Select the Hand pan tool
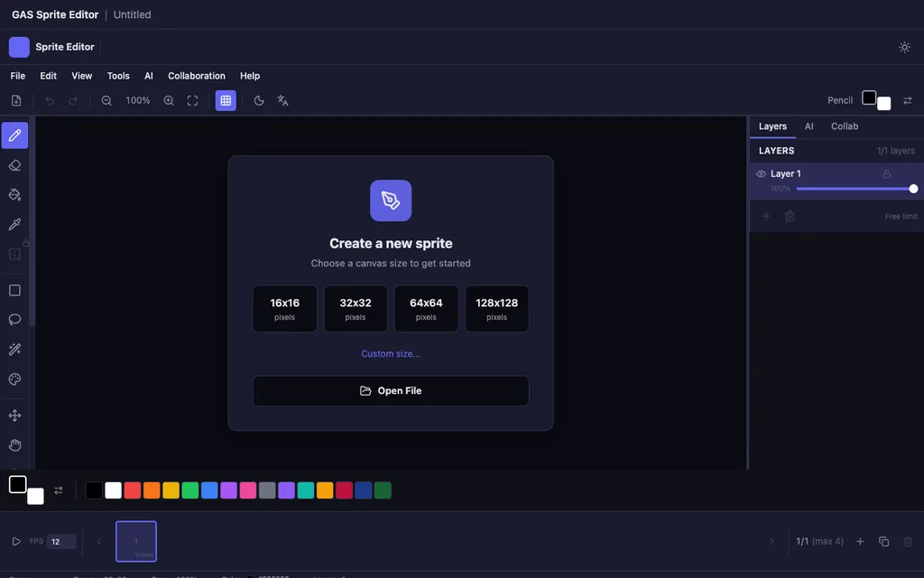 tap(14, 444)
